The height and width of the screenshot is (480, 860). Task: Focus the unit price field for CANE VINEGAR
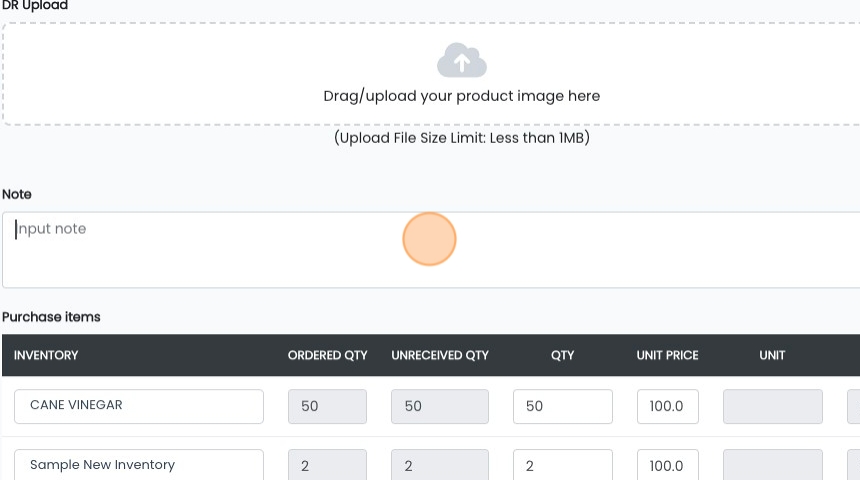(x=667, y=407)
